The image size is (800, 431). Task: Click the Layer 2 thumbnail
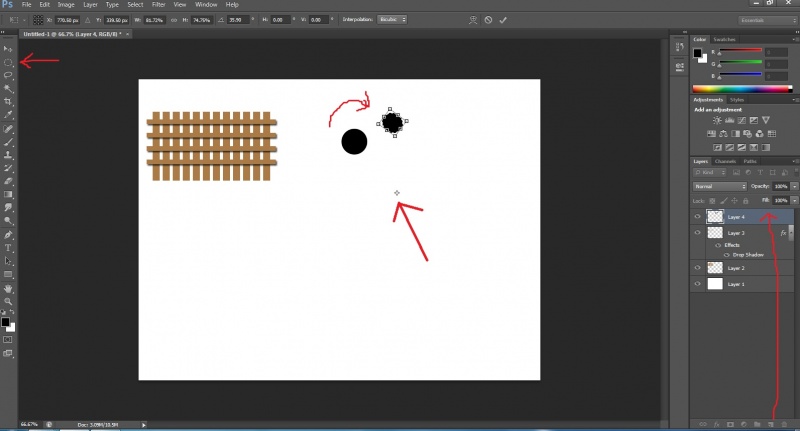pos(715,268)
